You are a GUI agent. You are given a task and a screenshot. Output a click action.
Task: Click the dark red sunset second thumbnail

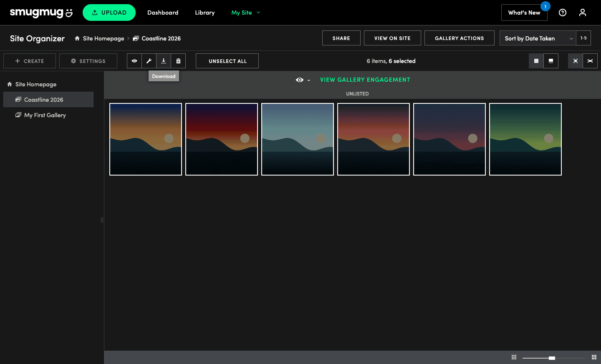coord(222,139)
